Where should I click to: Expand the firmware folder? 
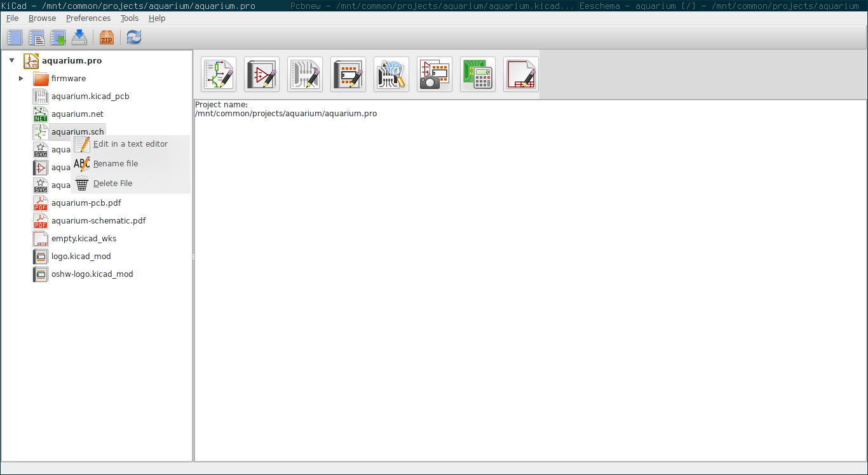(x=21, y=78)
